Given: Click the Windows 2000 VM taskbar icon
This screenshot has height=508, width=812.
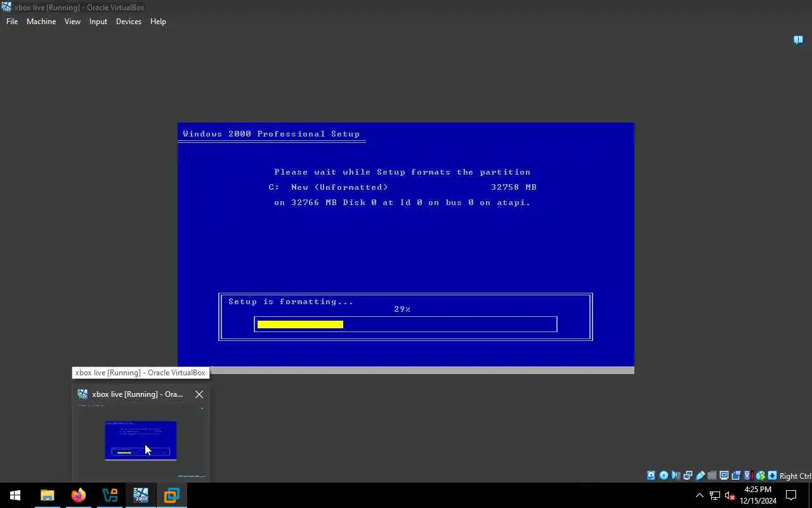Looking at the screenshot, I should (140, 495).
